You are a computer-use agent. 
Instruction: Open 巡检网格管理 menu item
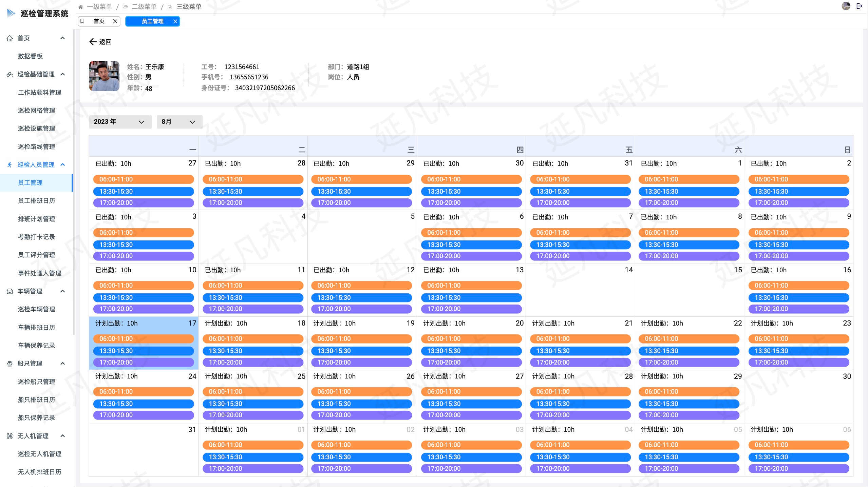tap(36, 111)
